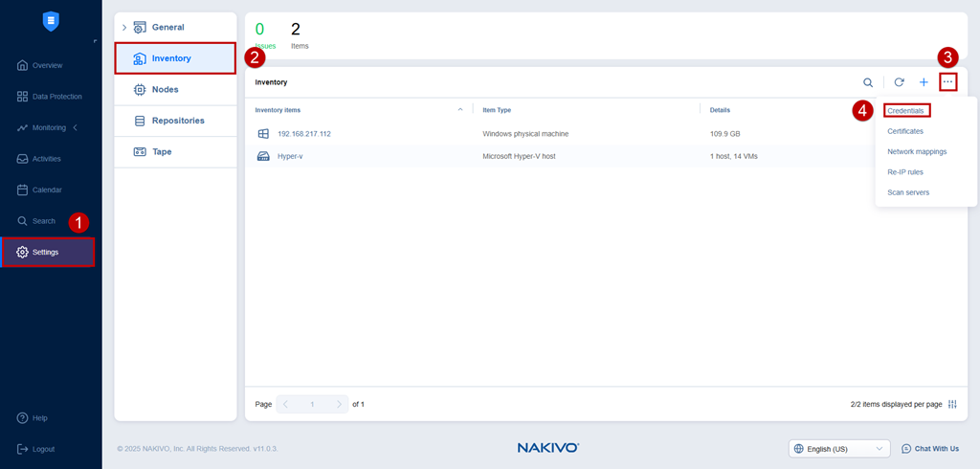Click the Item Type column header
The width and height of the screenshot is (980, 469).
497,110
